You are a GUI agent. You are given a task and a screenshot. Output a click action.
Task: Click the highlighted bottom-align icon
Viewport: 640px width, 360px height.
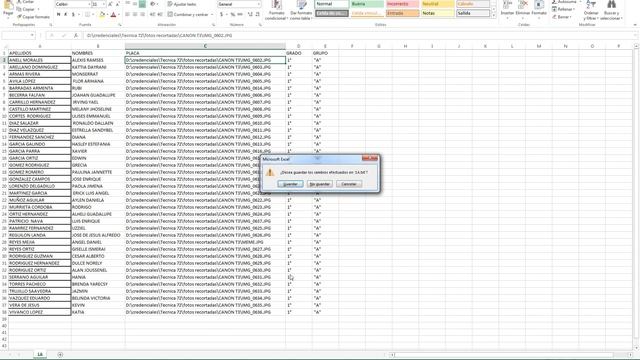142,4
